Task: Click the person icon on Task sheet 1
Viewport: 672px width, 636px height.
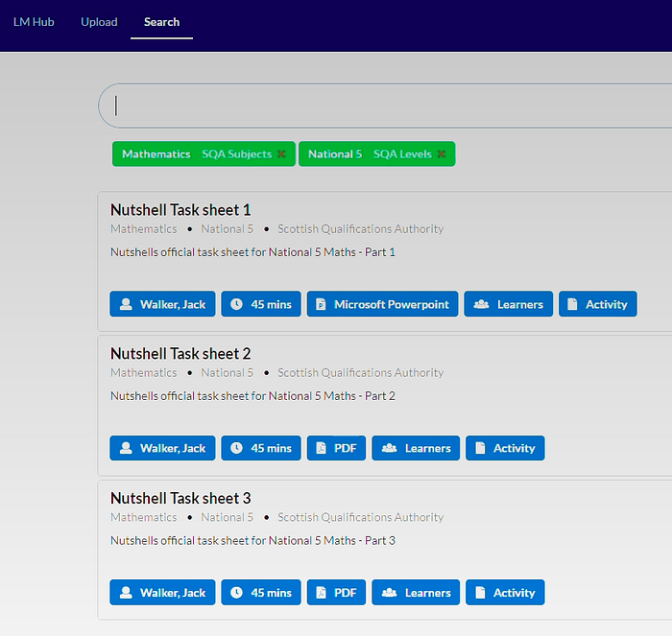Action: 126,304
